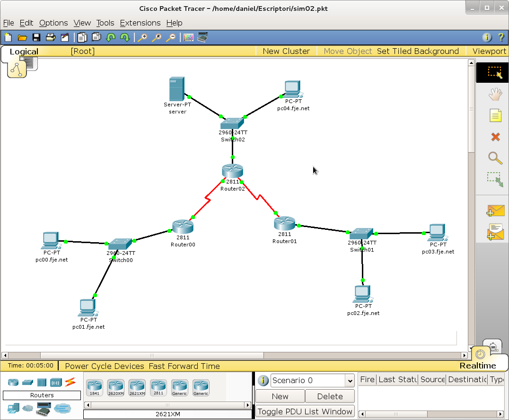The image size is (509, 420).
Task: Choose the Hubs device category icon
Action: 42,382
